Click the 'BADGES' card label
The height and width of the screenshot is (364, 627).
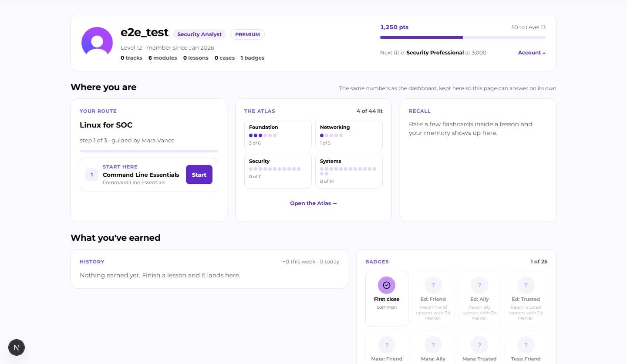(x=377, y=262)
